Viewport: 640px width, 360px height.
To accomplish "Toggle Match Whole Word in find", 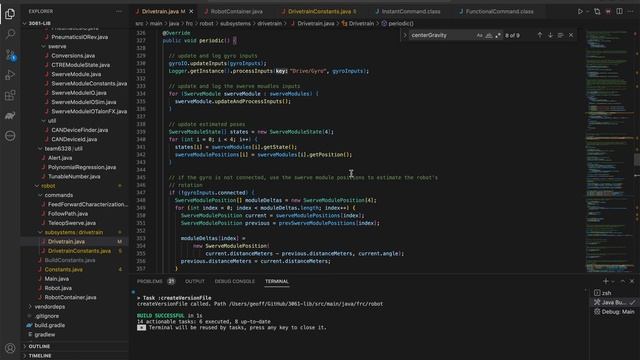I will tap(489, 36).
